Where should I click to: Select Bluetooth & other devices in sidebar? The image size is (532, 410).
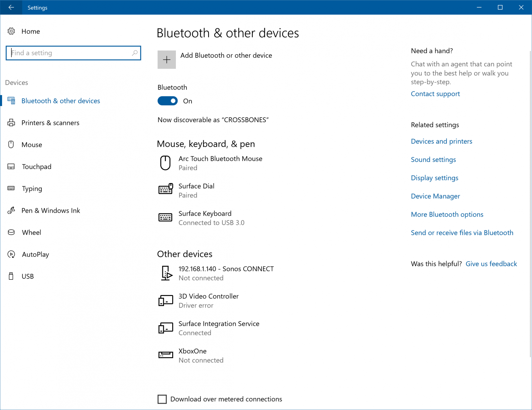[x=61, y=101]
